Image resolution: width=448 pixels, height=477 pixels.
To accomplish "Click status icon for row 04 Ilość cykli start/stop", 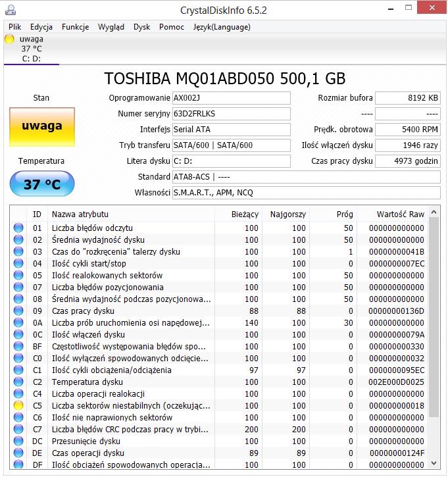I will pos(18,263).
